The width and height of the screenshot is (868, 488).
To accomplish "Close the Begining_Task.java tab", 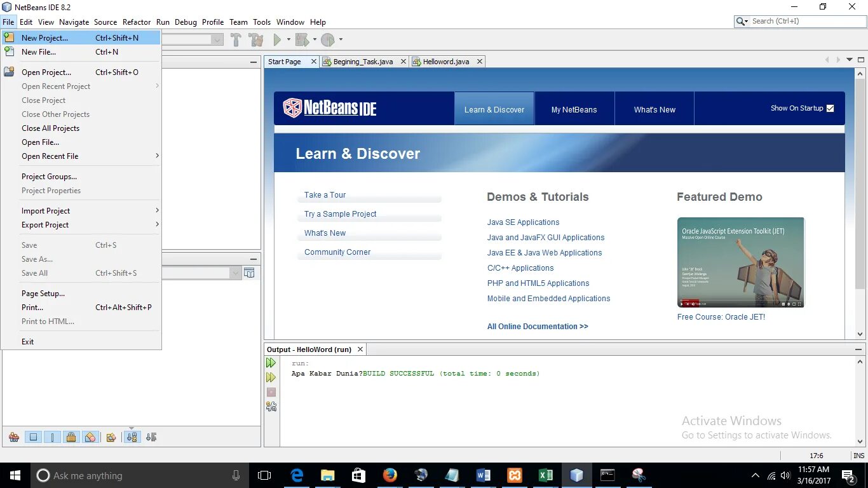I will [x=403, y=62].
